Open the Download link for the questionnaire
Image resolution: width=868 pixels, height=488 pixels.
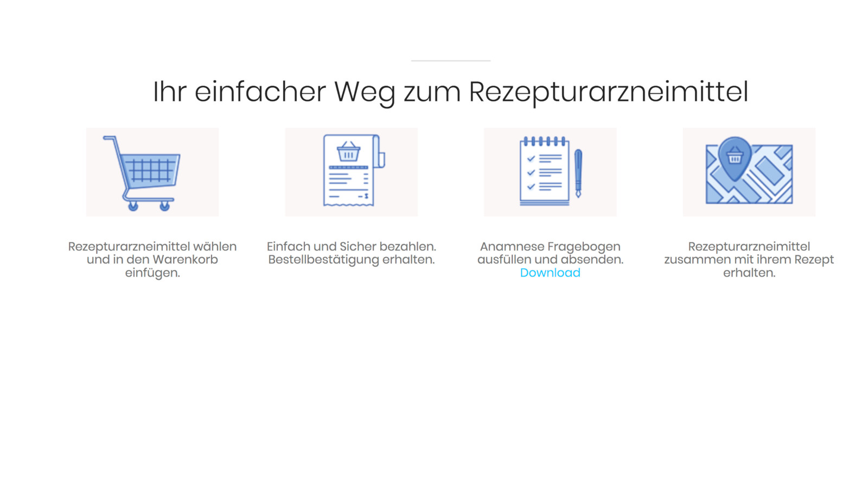click(550, 273)
